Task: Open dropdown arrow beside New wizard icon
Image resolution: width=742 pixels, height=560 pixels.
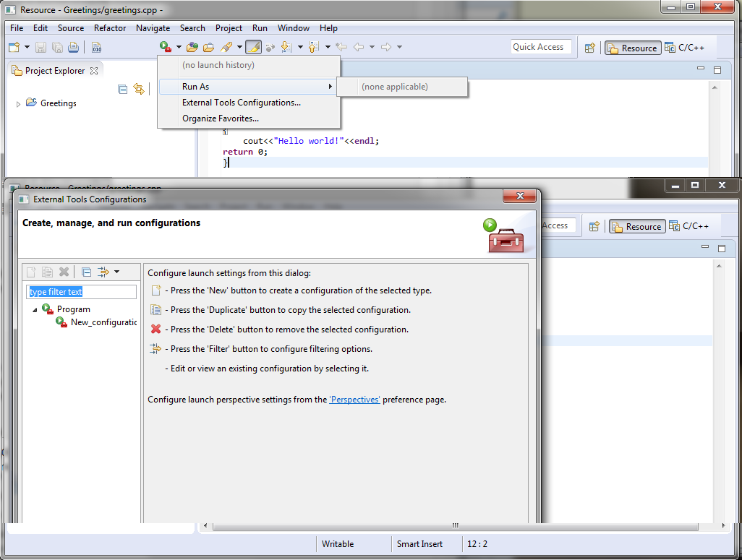Action: click(x=27, y=47)
